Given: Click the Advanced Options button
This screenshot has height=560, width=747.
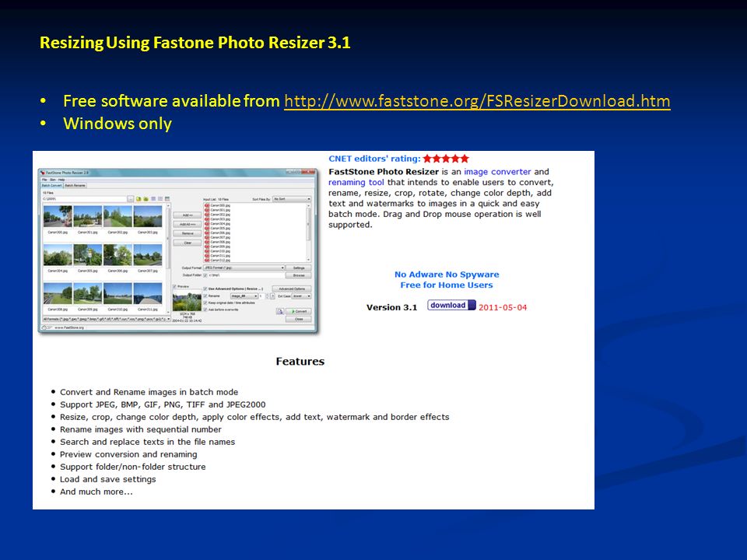Looking at the screenshot, I should tap(292, 289).
